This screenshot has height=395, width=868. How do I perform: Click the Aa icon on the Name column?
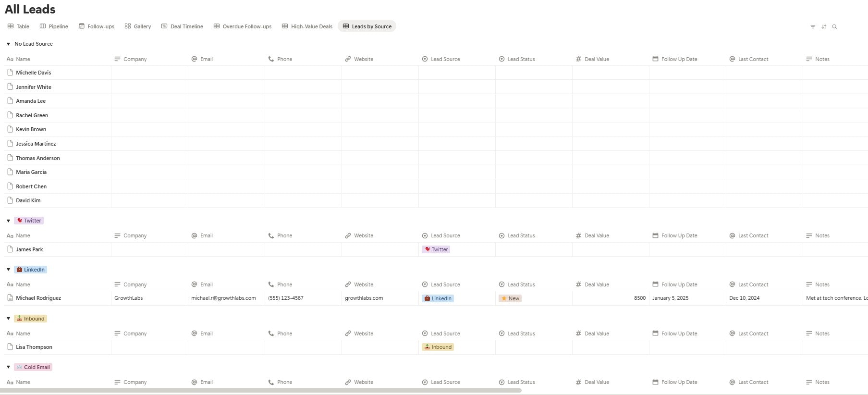pos(10,59)
